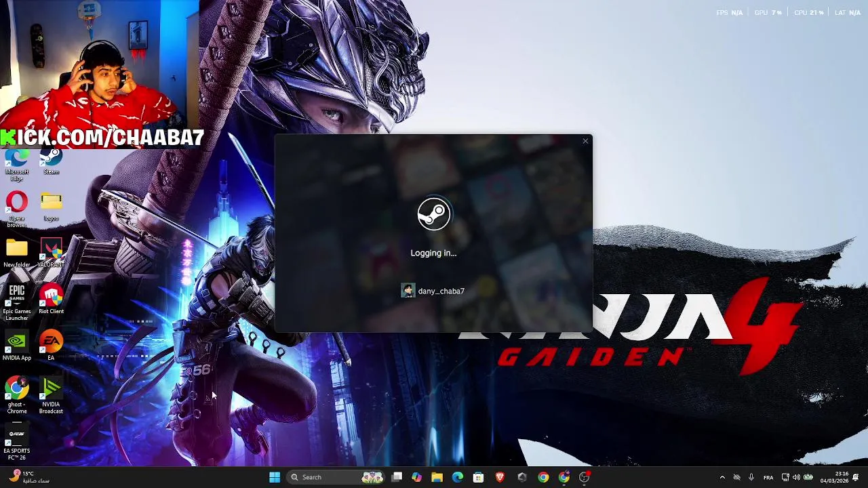Launch EA SPORTS FC 26 shortcut
868x488 pixels.
[17, 443]
